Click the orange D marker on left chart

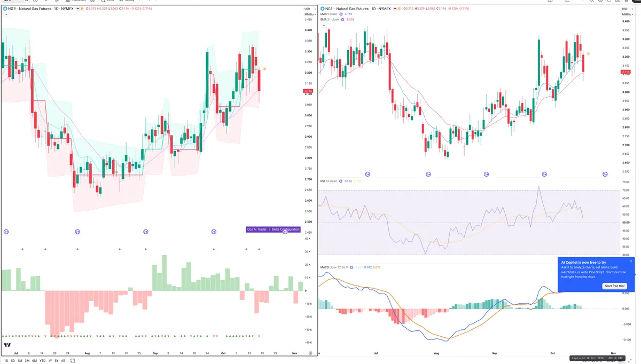(264, 69)
